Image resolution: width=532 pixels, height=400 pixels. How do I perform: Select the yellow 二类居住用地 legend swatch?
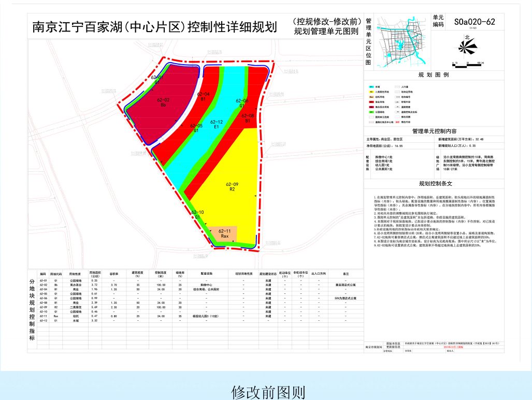click(371, 92)
